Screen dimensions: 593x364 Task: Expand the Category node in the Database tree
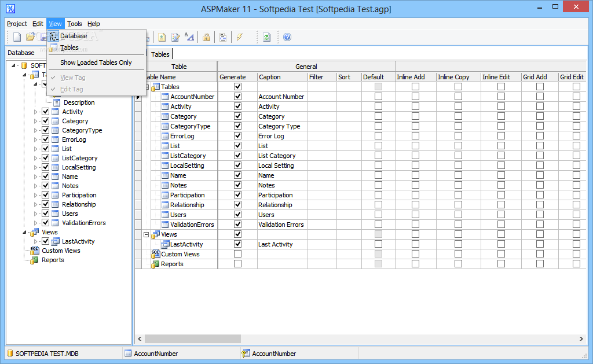coord(35,121)
